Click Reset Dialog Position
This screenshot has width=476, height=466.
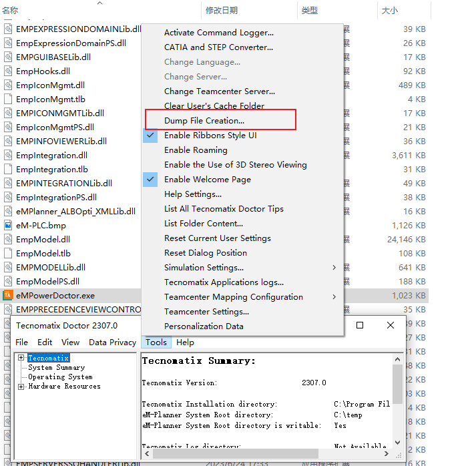pos(206,253)
